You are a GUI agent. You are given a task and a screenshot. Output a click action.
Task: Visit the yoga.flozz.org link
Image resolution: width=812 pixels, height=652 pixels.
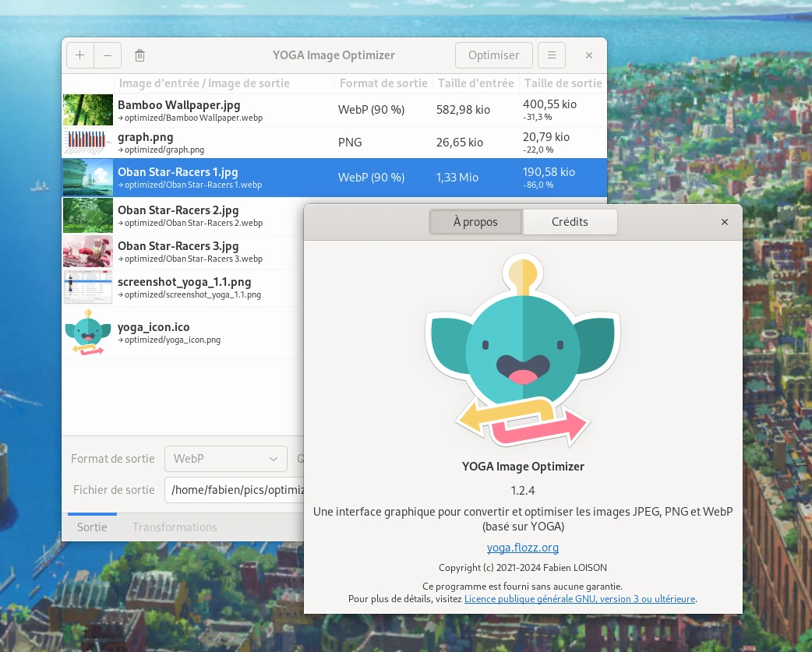[522, 548]
